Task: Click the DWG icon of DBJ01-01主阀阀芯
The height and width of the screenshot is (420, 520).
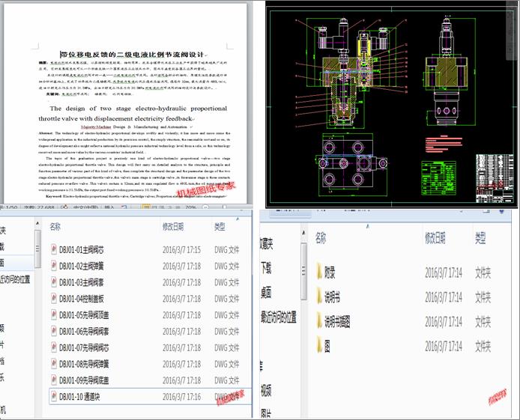Action: 54,249
